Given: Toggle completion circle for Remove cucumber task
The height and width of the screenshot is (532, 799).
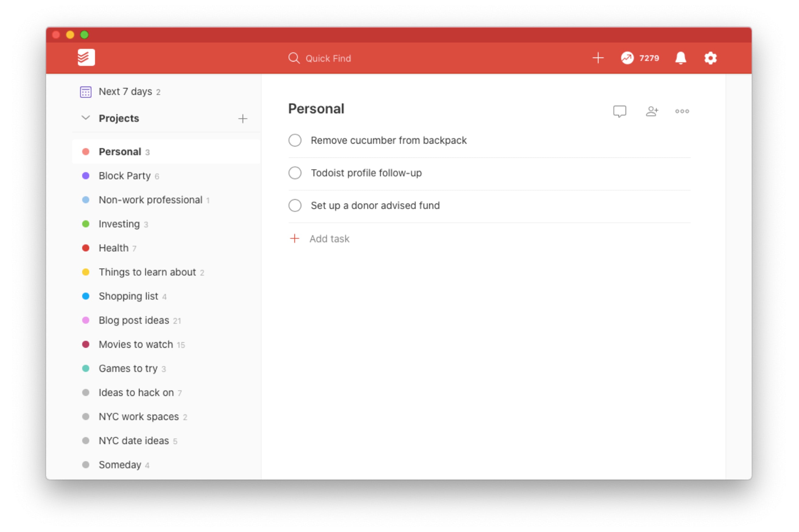Looking at the screenshot, I should coord(295,140).
